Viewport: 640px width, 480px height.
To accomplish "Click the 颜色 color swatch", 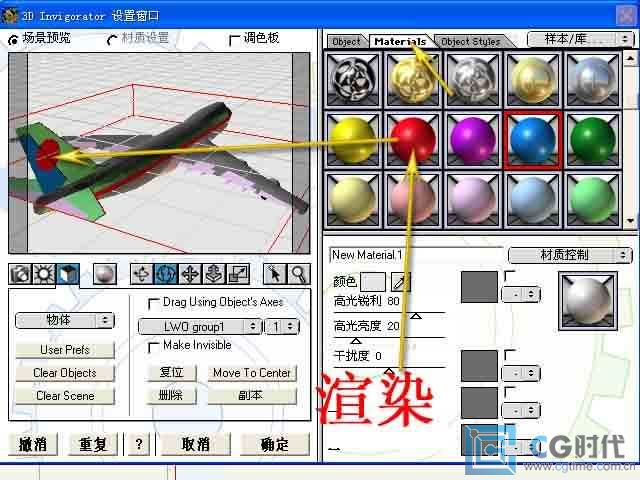I will [x=373, y=282].
